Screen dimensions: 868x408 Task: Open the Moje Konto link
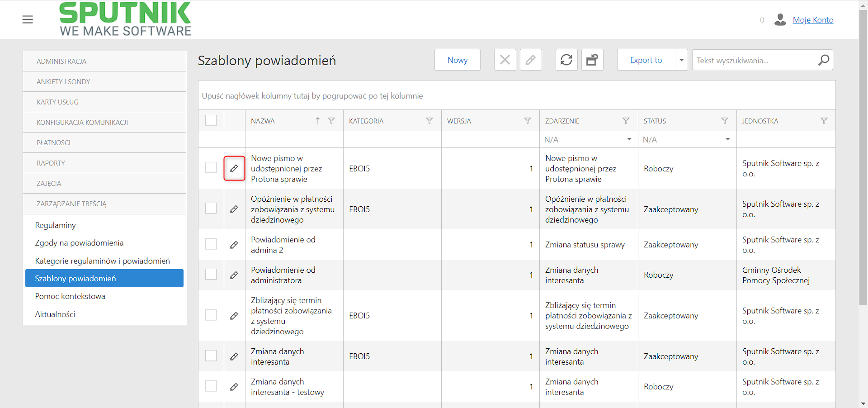813,19
